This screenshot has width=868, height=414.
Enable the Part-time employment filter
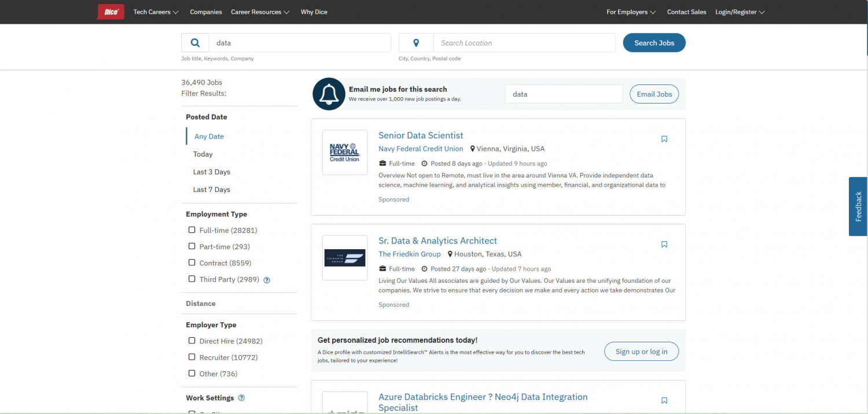pos(192,246)
